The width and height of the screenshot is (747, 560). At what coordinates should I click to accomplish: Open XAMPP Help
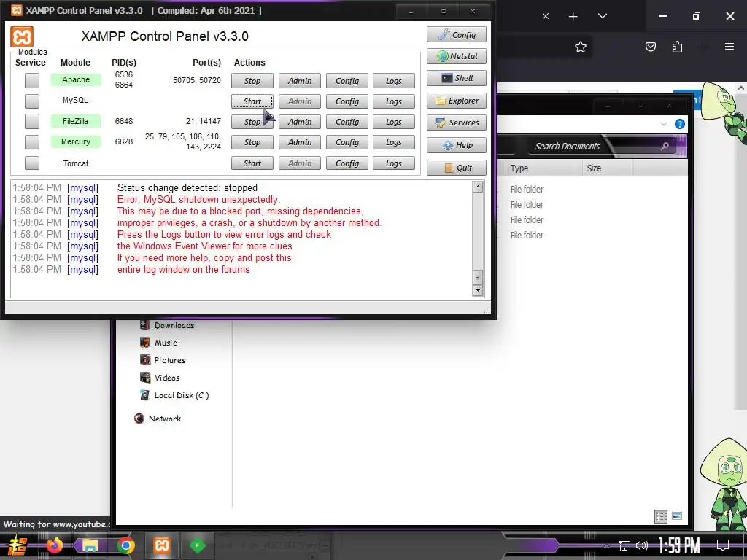[x=457, y=145]
